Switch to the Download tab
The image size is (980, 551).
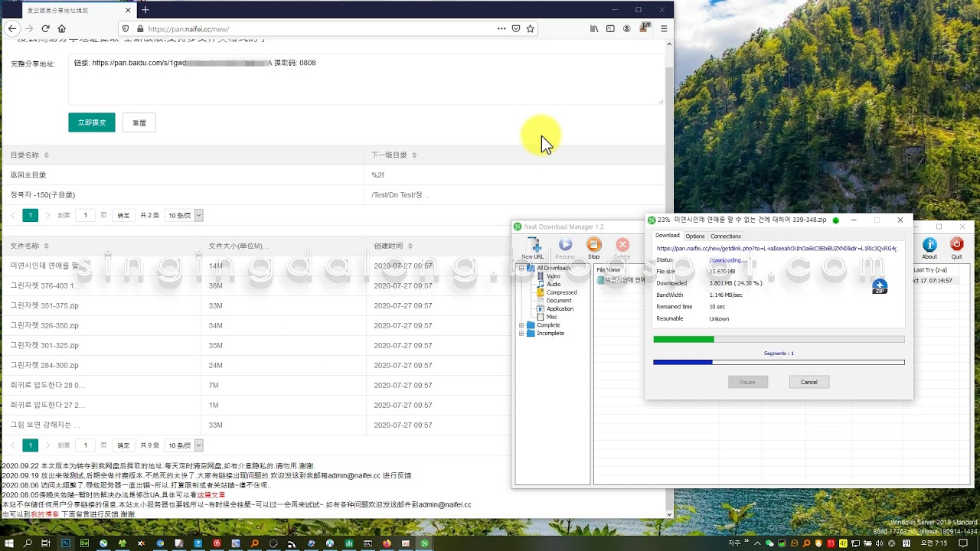(667, 236)
